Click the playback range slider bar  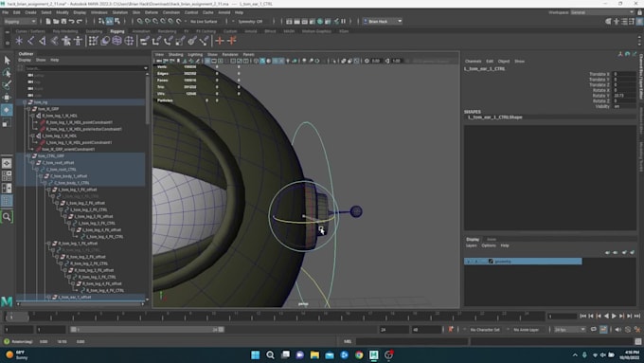tap(147, 330)
